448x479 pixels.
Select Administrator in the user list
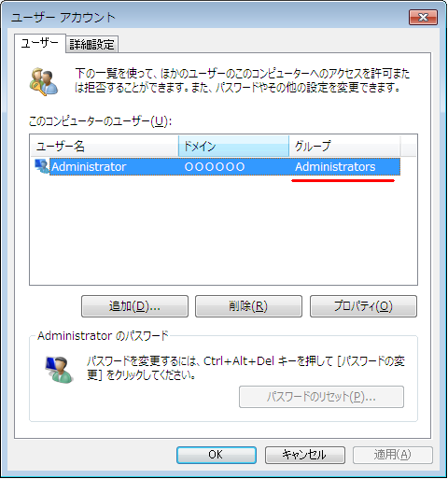coord(89,167)
